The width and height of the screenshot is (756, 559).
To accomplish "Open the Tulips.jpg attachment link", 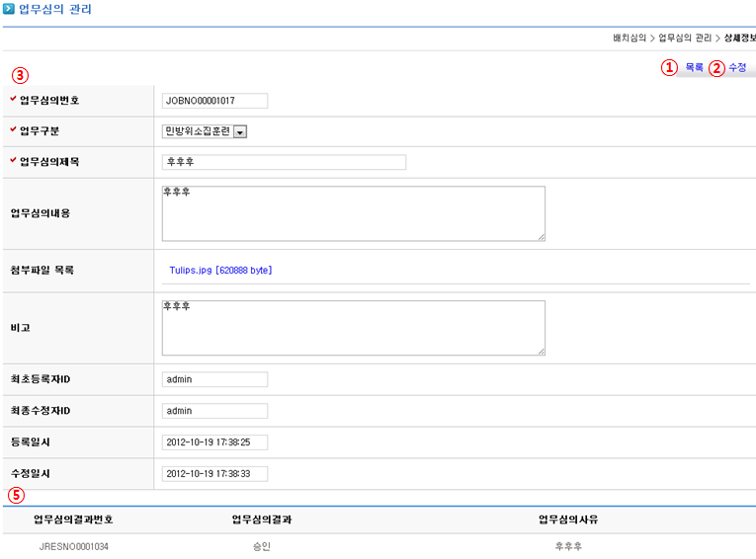I will [x=219, y=270].
